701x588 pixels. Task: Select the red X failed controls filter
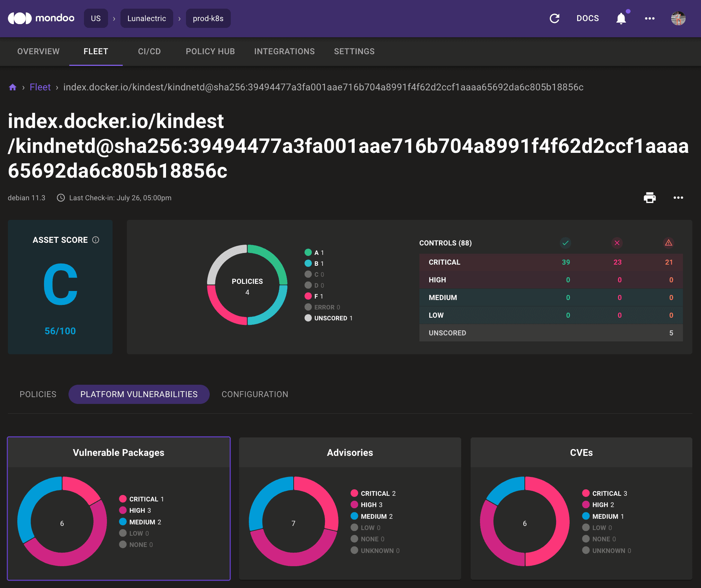(617, 243)
